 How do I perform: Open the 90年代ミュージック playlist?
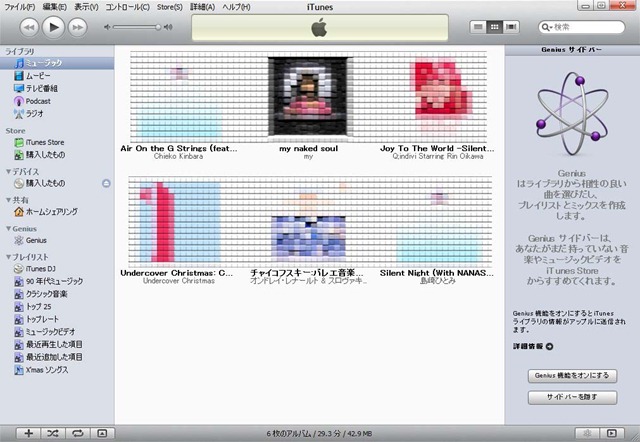(57, 282)
